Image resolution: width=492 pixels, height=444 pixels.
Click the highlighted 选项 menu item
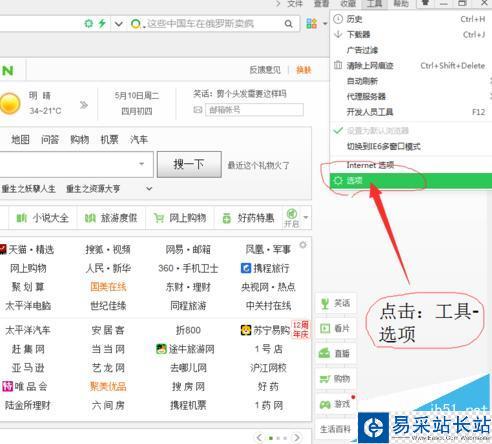coord(411,181)
